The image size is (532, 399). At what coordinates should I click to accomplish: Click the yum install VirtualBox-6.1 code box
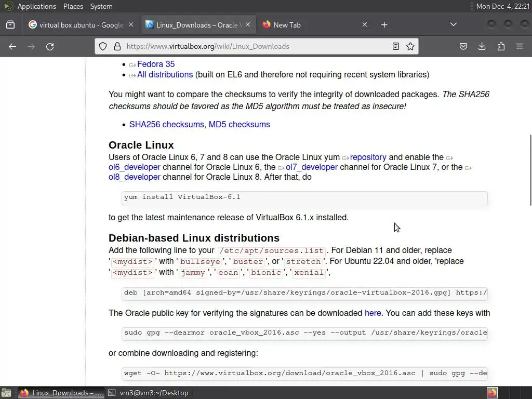click(304, 198)
